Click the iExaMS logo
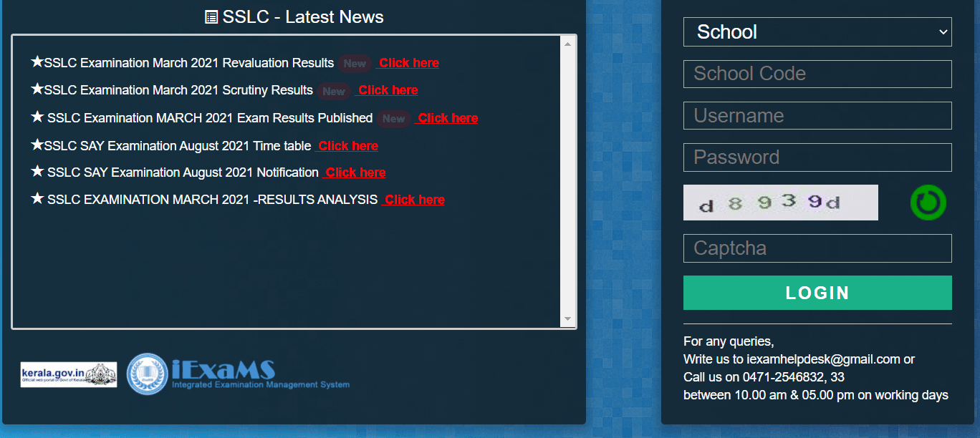This screenshot has width=980, height=438. point(238,374)
